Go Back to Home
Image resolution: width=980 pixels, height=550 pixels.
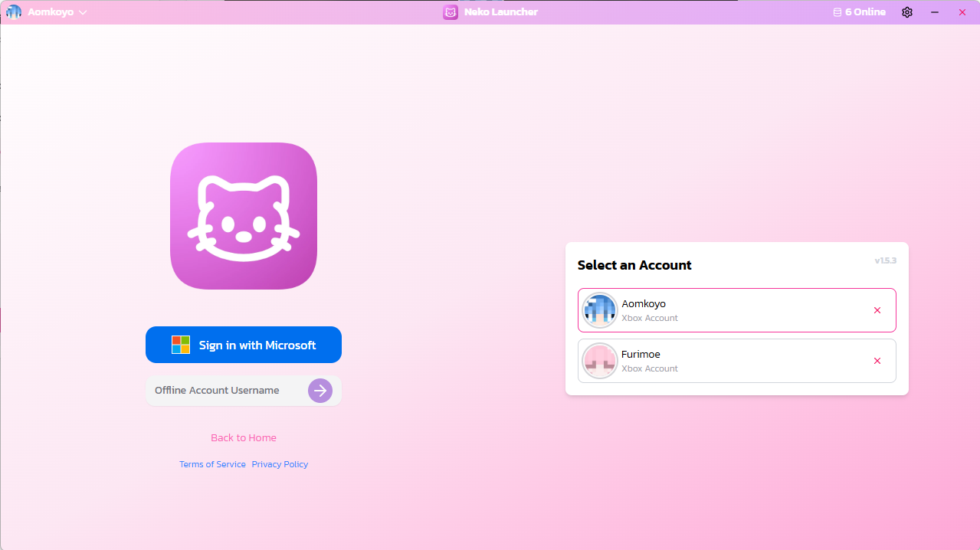[244, 438]
